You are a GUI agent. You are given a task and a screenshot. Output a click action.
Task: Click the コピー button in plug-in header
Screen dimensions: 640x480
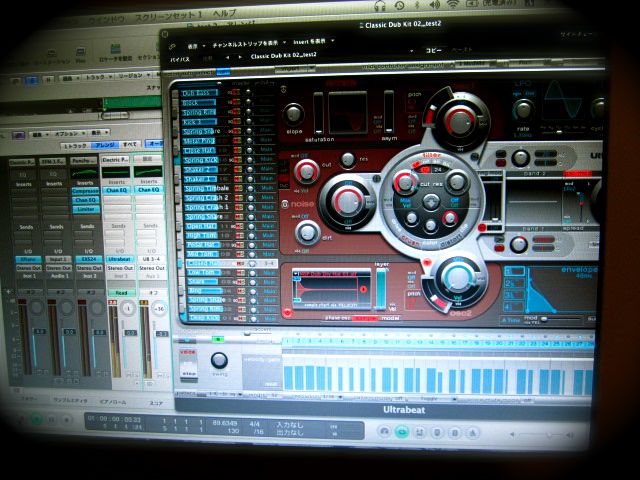click(433, 50)
